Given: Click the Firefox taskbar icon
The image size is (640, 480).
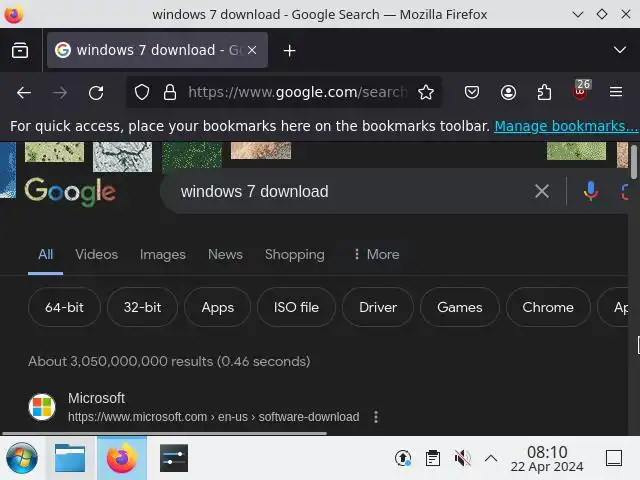Looking at the screenshot, I should click(x=122, y=458).
